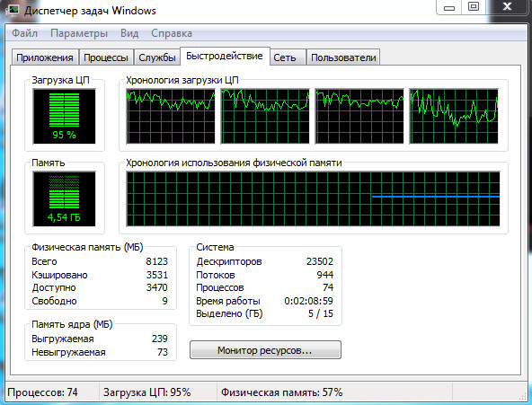The image size is (532, 405).
Task: Switch to the Пользователи tab
Action: (x=343, y=57)
